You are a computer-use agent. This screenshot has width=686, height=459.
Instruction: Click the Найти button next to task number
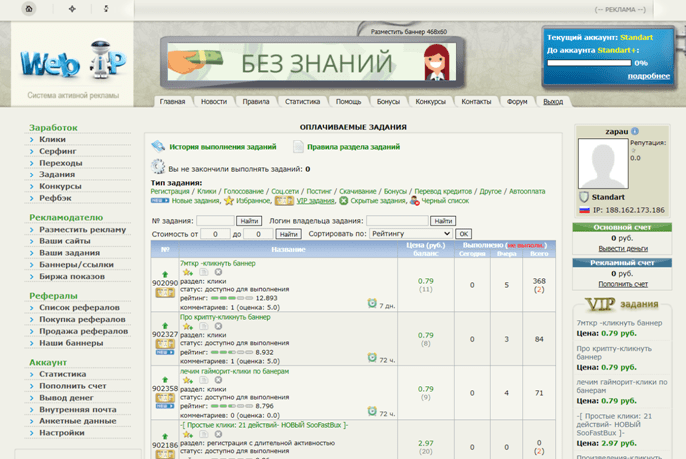point(249,221)
